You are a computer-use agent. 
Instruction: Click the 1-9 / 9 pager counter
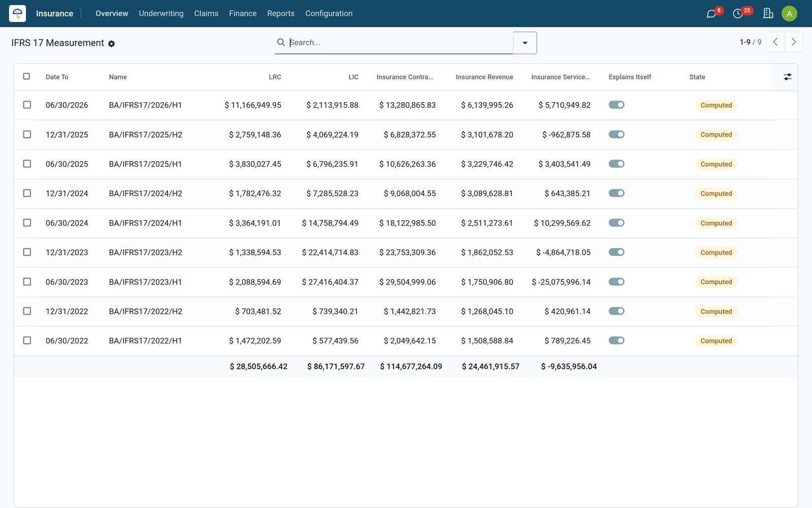pyautogui.click(x=750, y=42)
